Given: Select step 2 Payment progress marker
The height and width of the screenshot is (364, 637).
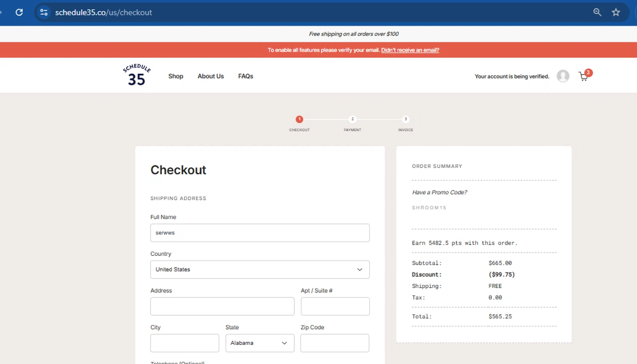Looking at the screenshot, I should pos(352,119).
